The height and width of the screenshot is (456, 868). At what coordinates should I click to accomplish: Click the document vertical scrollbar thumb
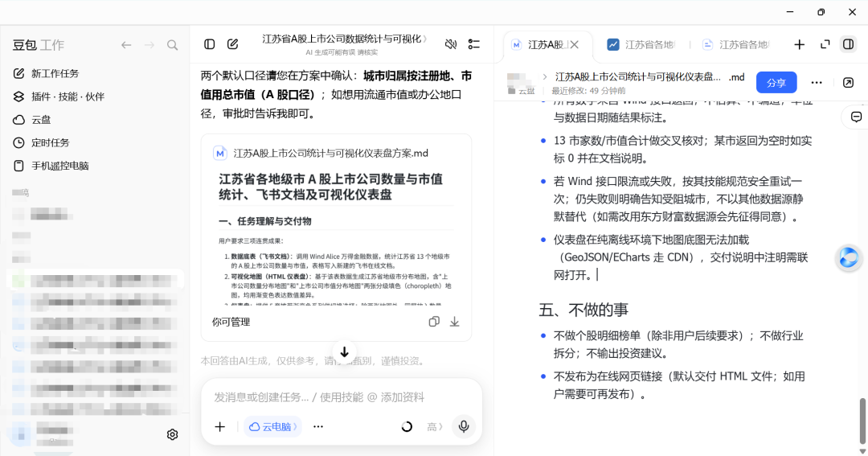pos(862,420)
